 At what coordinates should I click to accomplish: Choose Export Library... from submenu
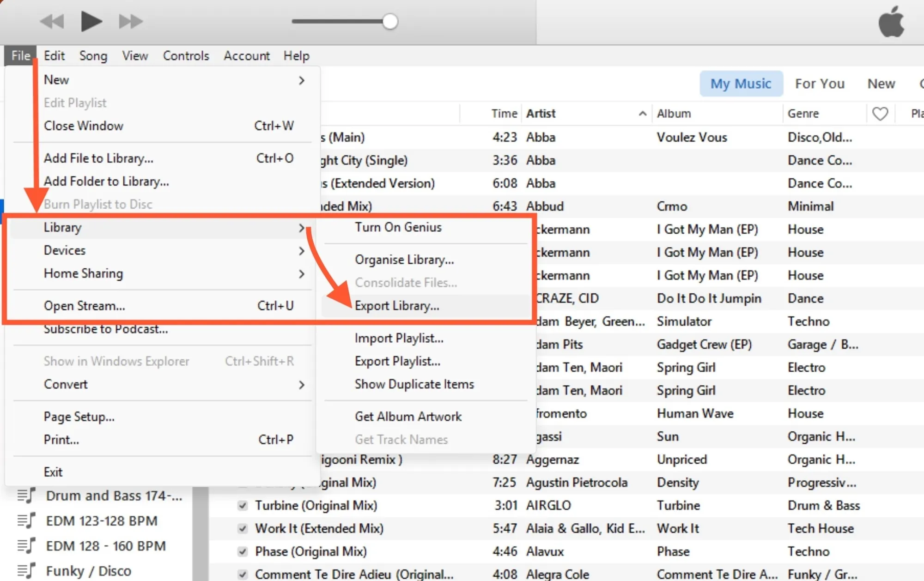[397, 306]
